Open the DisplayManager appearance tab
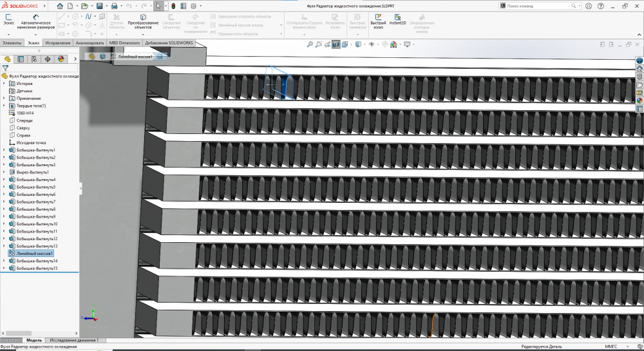 [61, 59]
